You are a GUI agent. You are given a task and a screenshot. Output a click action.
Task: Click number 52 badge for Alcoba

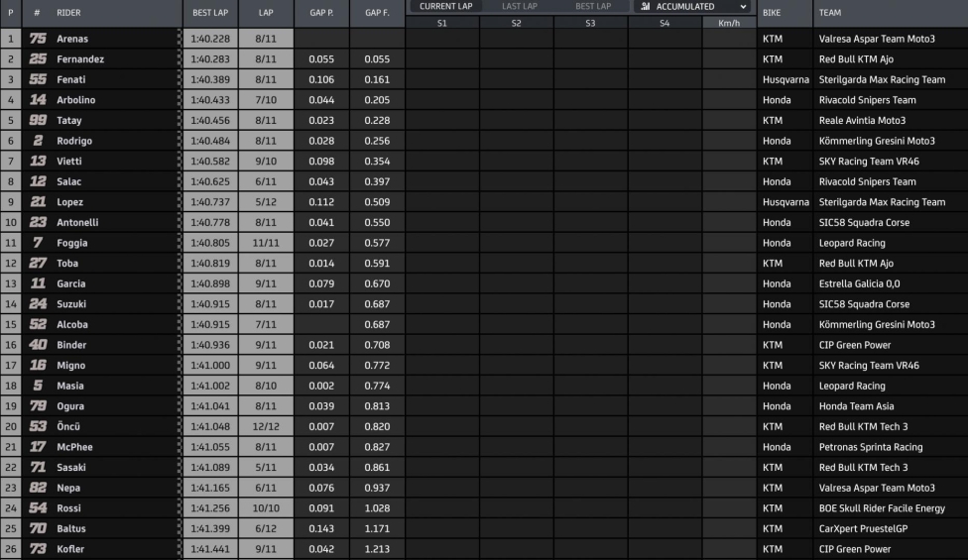[38, 324]
